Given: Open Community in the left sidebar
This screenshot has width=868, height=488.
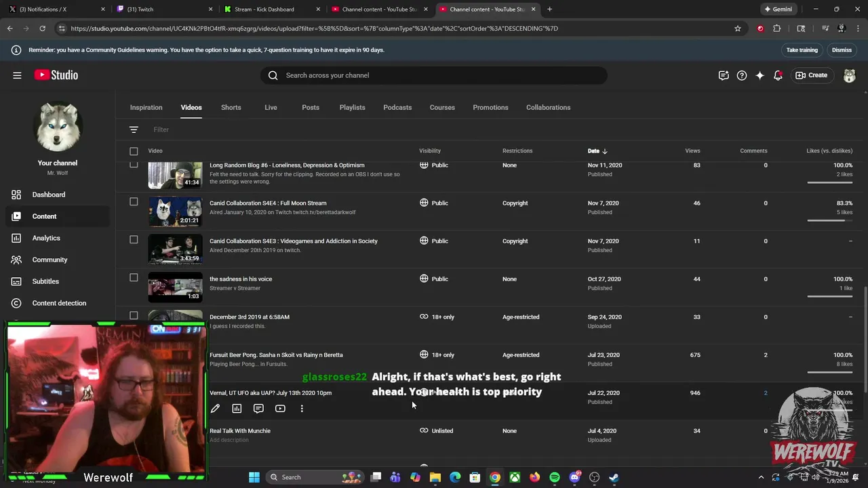Looking at the screenshot, I should pyautogui.click(x=58, y=260).
